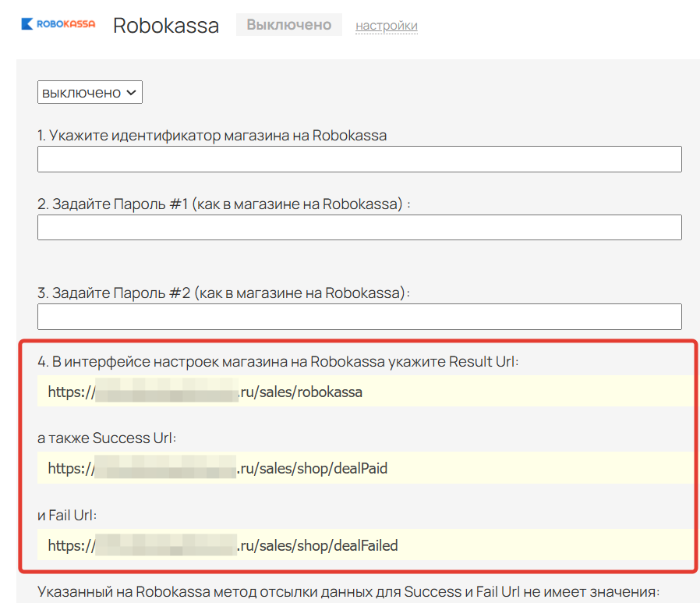Click label 'Укажите идентификатор магазина на Robokassa'
The height and width of the screenshot is (603, 700).
tap(212, 135)
